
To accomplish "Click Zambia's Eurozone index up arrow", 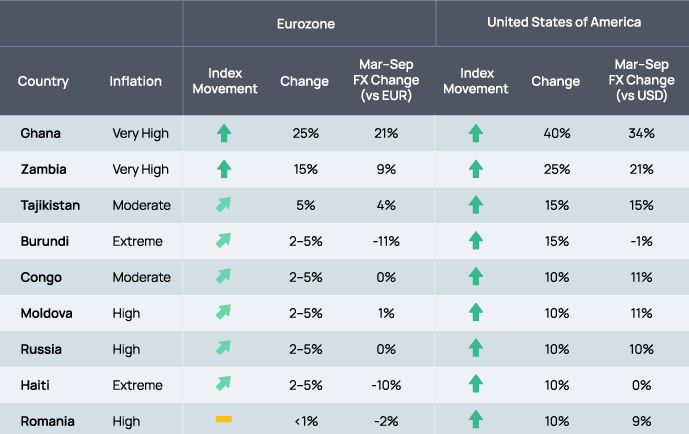I will [224, 169].
